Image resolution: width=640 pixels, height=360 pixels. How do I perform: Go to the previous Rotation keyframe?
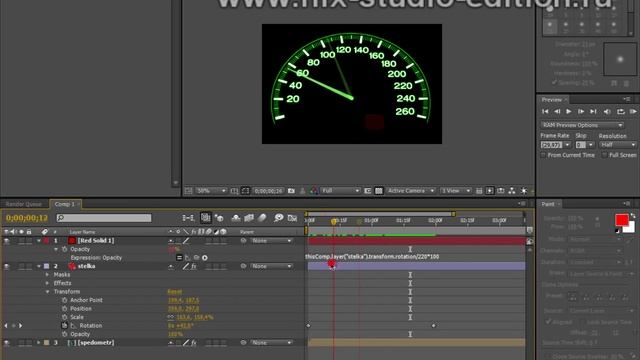click(6, 326)
